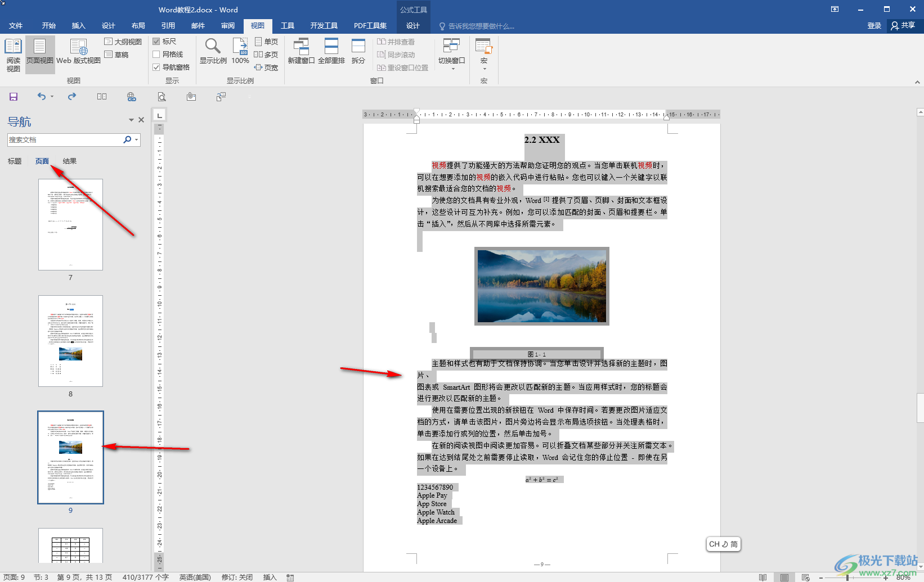Image resolution: width=924 pixels, height=582 pixels.
Task: Select Web Layout view
Action: (78, 51)
